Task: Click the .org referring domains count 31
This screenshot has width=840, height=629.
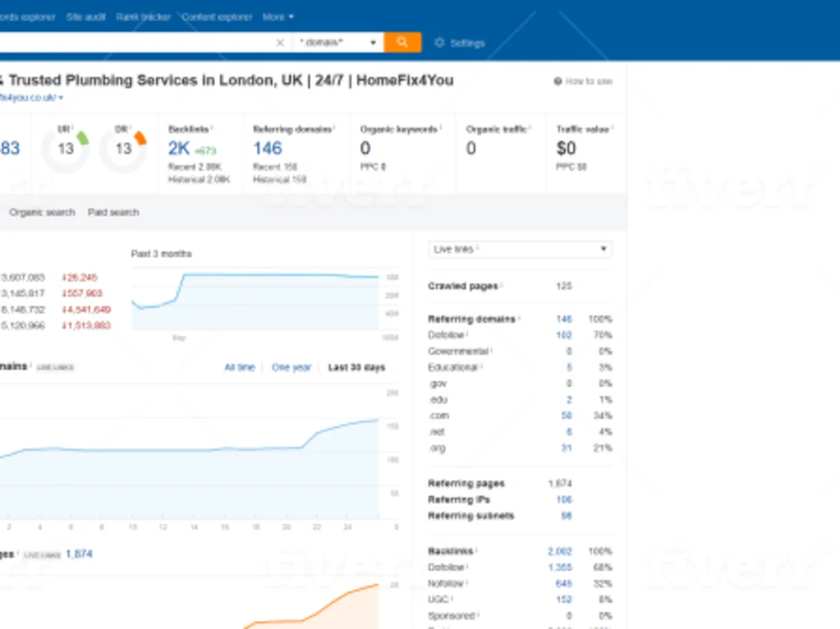Action: click(x=566, y=448)
